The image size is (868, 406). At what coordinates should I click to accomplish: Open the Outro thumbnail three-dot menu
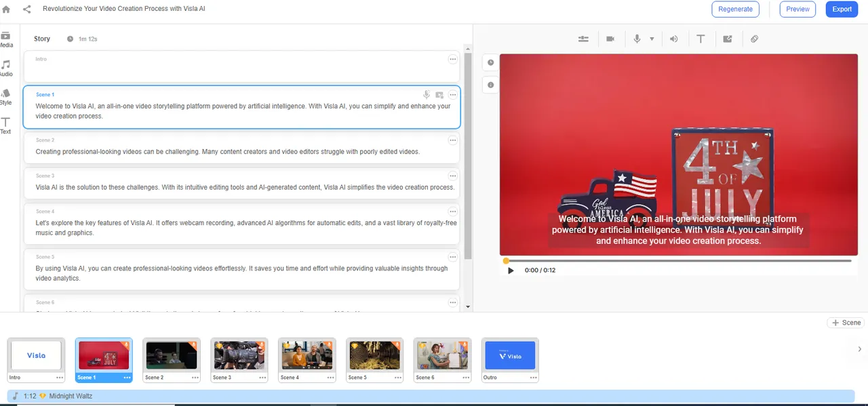tap(534, 378)
